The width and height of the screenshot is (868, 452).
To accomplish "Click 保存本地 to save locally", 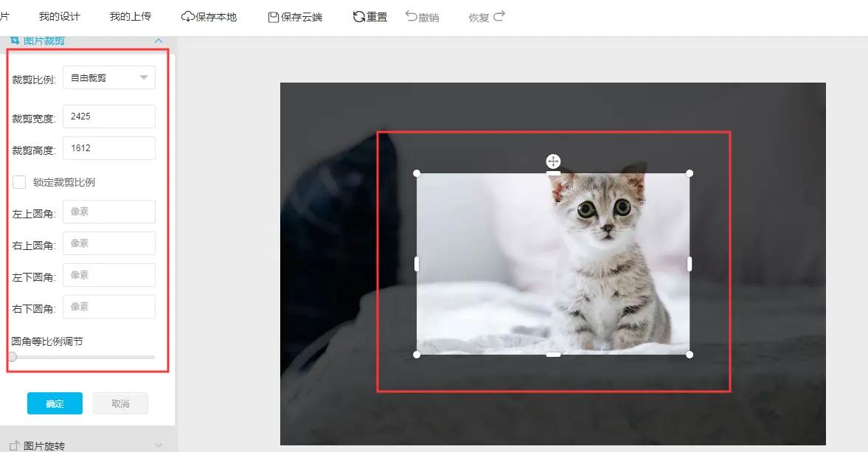I will 209,17.
